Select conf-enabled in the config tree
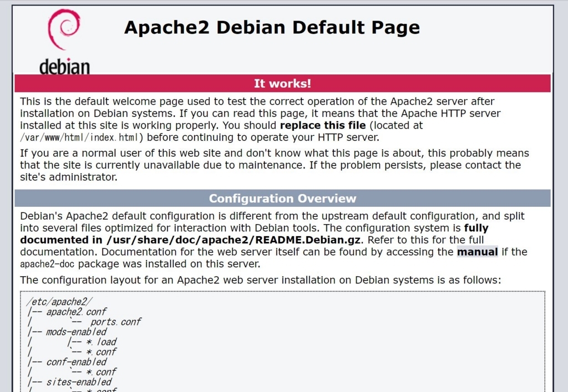The height and width of the screenshot is (392, 568). [77, 362]
